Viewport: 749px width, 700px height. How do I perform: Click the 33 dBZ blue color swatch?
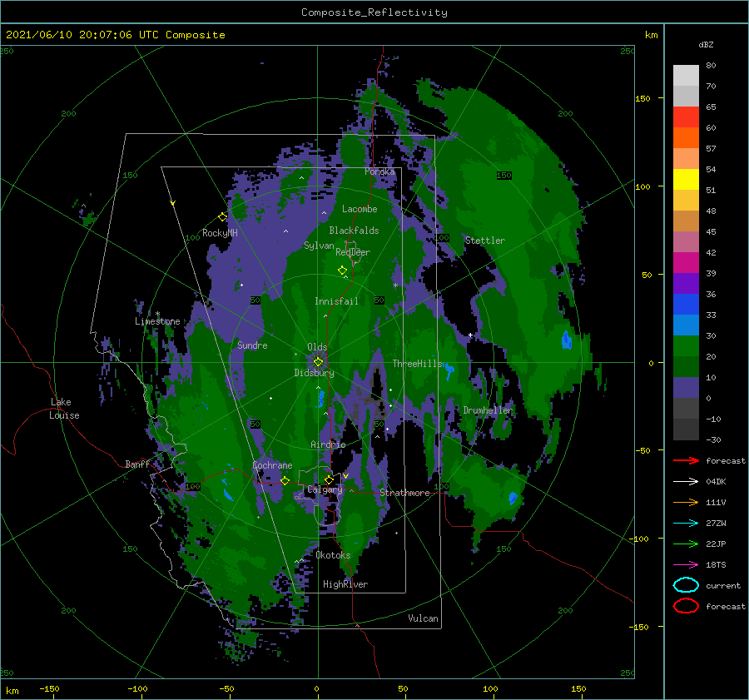(686, 325)
